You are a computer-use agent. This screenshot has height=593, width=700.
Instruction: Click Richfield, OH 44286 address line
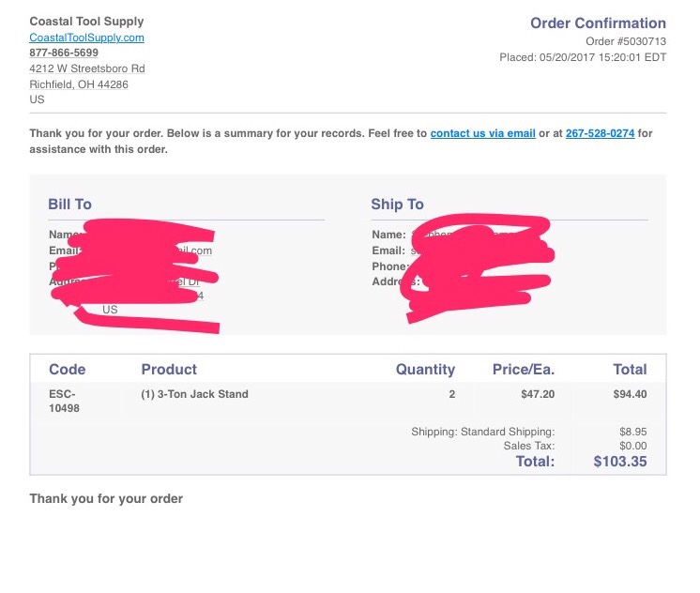(79, 84)
